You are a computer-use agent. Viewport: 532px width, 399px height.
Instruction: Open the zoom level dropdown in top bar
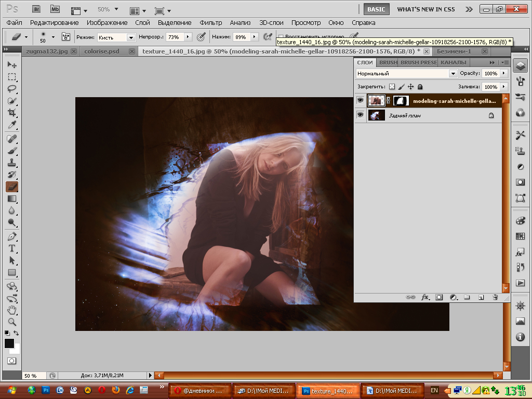[116, 9]
